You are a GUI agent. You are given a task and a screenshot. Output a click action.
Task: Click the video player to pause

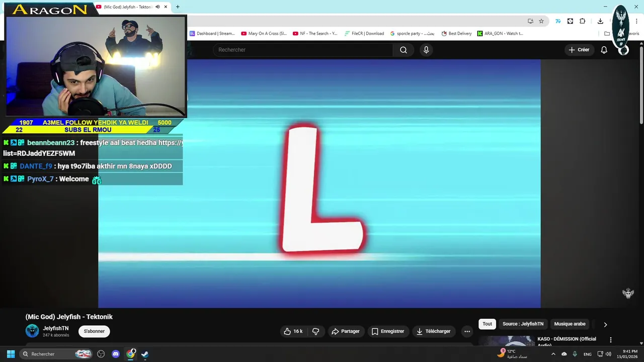click(319, 184)
